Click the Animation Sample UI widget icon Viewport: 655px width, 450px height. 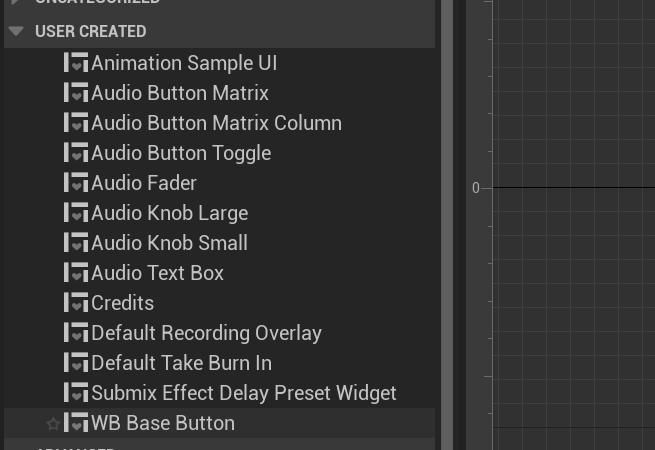click(76, 63)
